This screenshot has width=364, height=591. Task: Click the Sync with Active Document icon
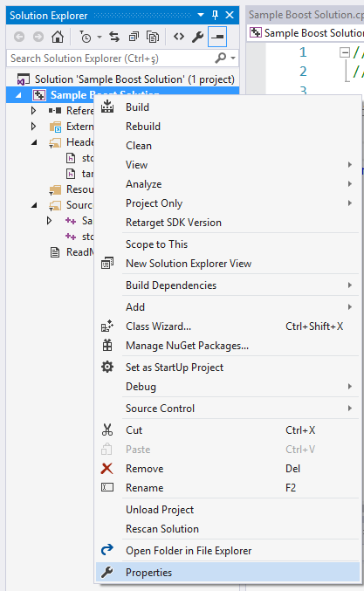pos(114,37)
